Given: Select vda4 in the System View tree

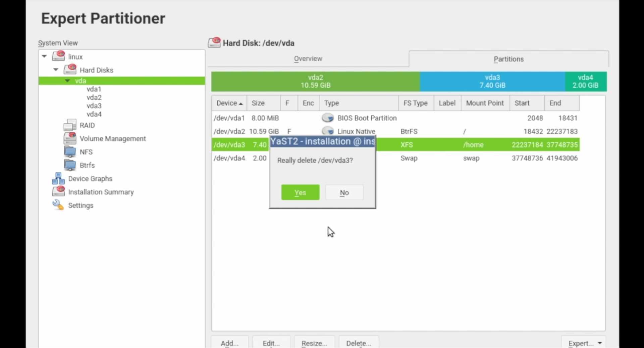Looking at the screenshot, I should tap(94, 114).
